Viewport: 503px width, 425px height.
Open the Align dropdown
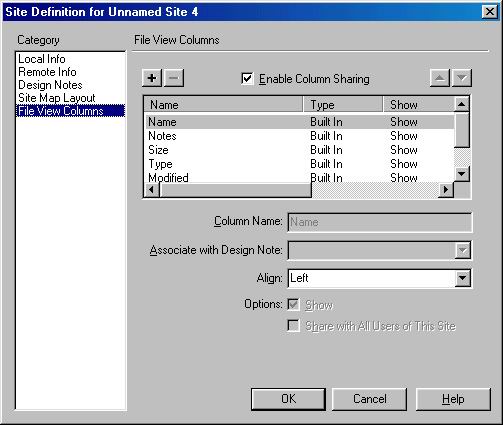(x=462, y=278)
